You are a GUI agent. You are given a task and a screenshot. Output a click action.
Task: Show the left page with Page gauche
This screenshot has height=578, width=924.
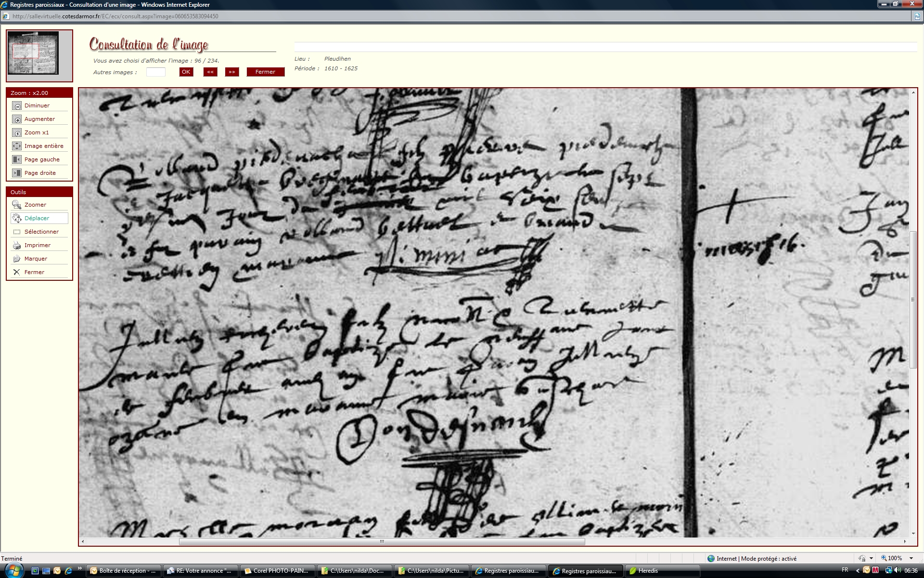pos(17,159)
